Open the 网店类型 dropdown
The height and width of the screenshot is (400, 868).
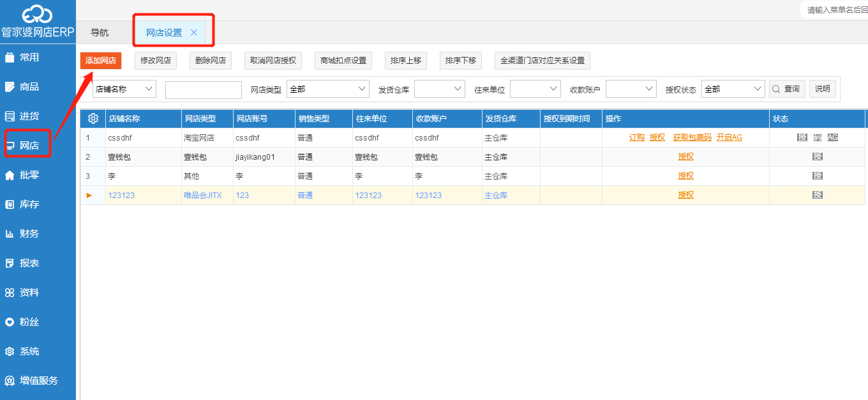pyautogui.click(x=328, y=89)
